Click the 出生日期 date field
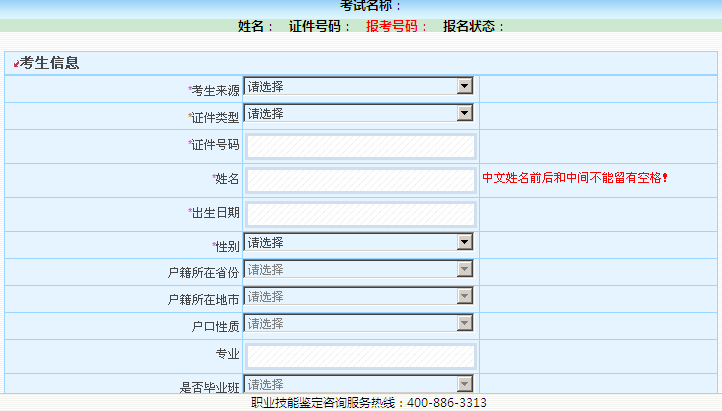This screenshot has height=411, width=722. coord(360,214)
